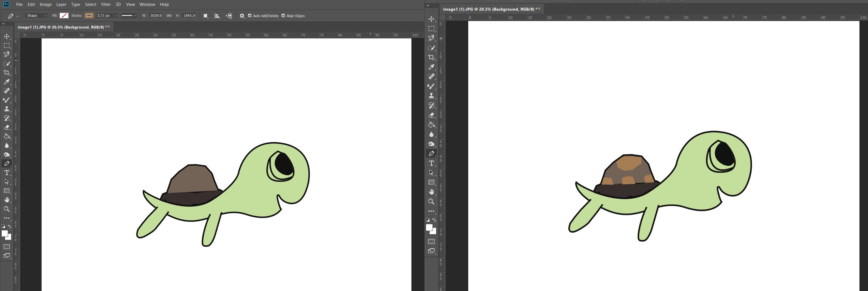Open the Layer menu
The width and height of the screenshot is (868, 291).
coord(61,4)
